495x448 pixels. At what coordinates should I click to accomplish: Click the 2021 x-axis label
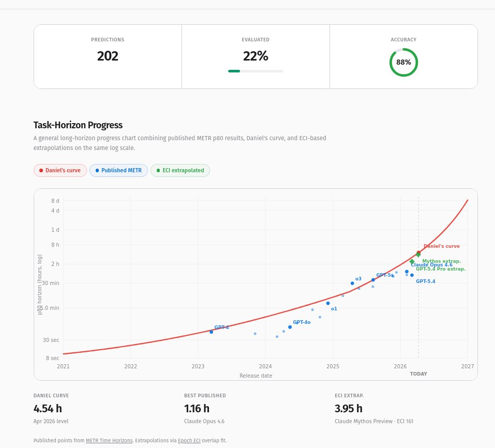[x=63, y=366]
